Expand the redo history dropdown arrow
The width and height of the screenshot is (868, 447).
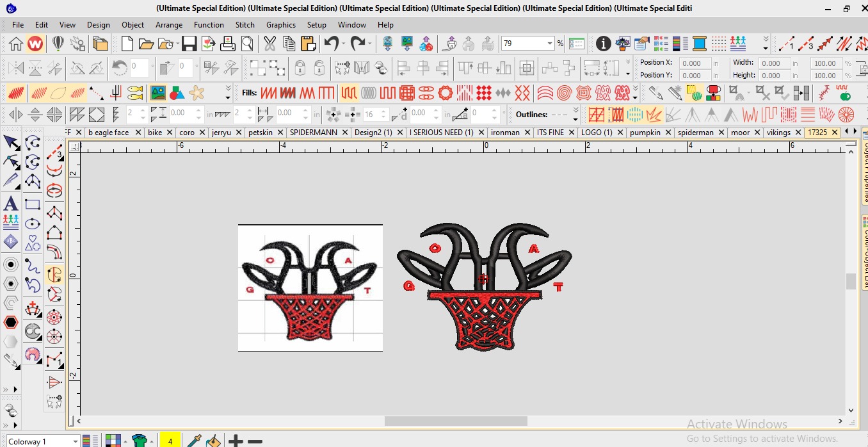369,44
